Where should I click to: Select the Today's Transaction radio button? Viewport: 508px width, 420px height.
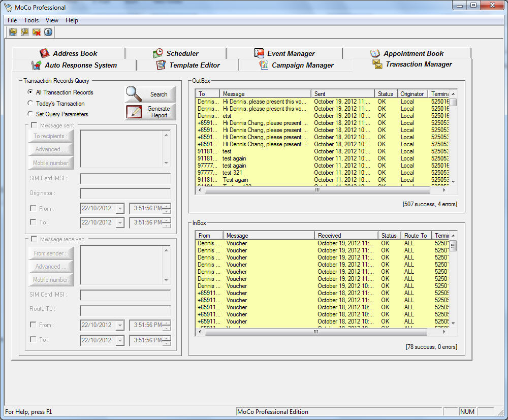pyautogui.click(x=30, y=103)
